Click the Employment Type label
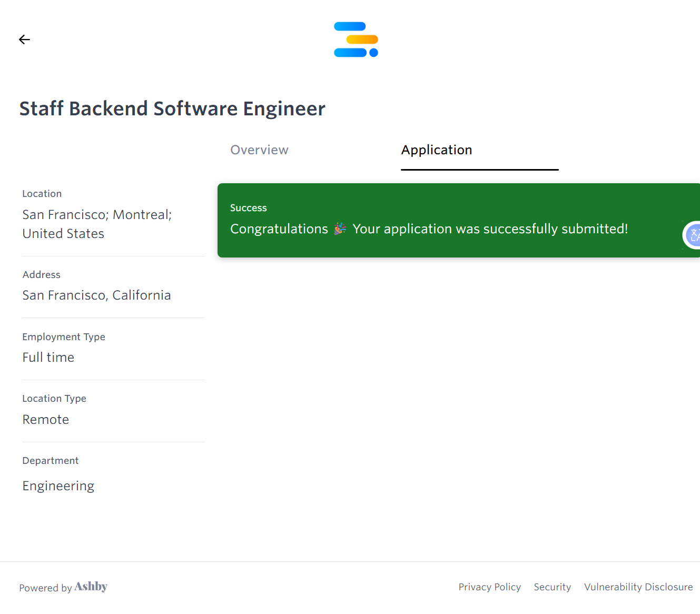The height and width of the screenshot is (614, 700). point(64,337)
